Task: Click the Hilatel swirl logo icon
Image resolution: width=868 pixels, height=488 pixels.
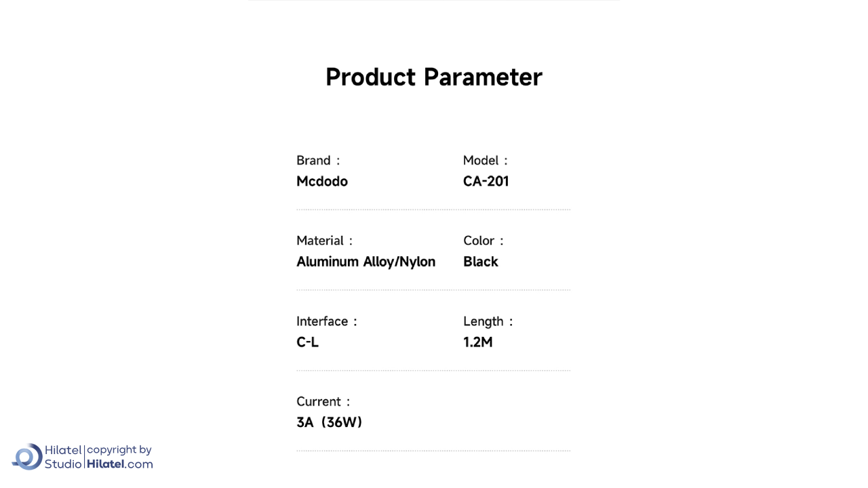Action: [28, 457]
